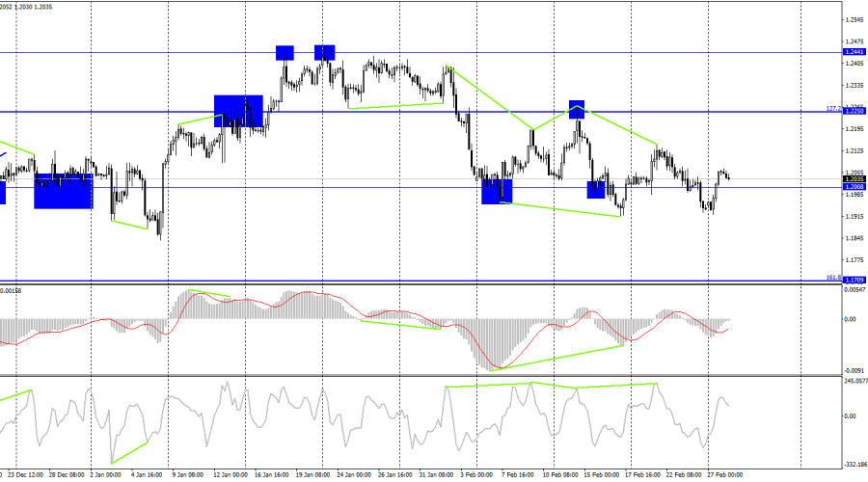Click the 1.1845 price axis label
The image size is (868, 482).
pos(854,238)
